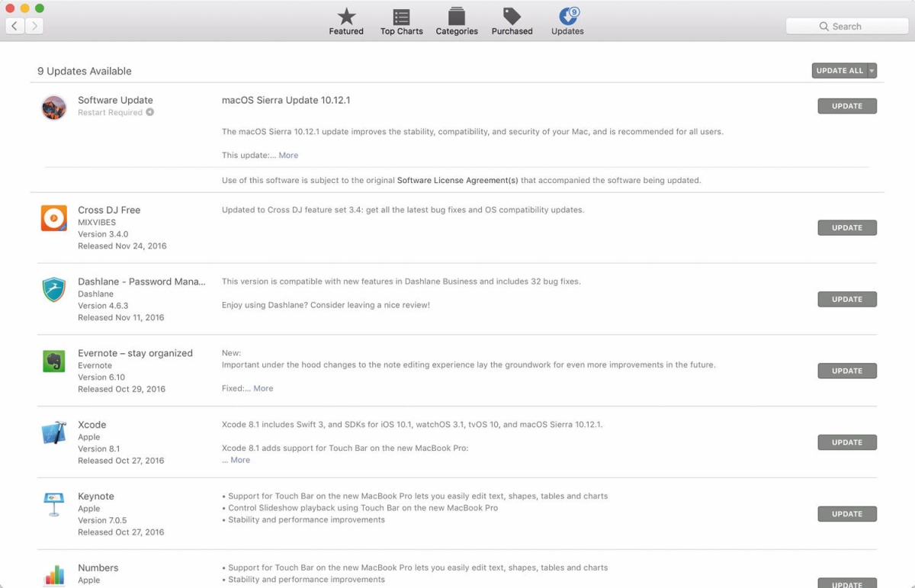Click the MIXVIBES developer name
Screen dimensions: 915x588
click(x=97, y=223)
